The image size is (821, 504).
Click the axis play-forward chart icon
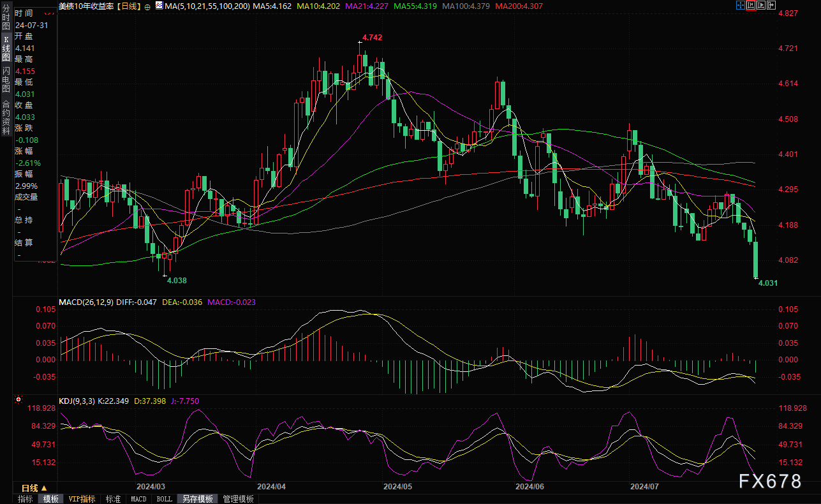[x=761, y=6]
